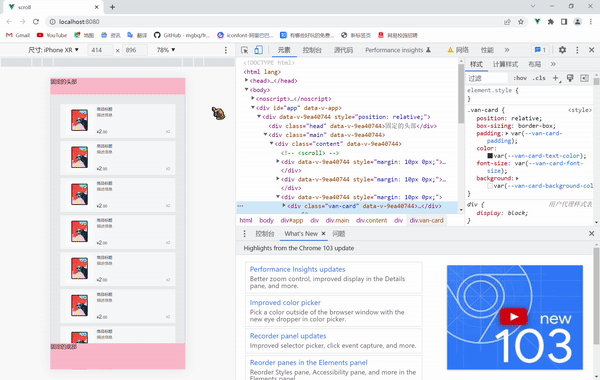Click the van-card text color swatch
The height and width of the screenshot is (380, 600).
click(x=490, y=156)
